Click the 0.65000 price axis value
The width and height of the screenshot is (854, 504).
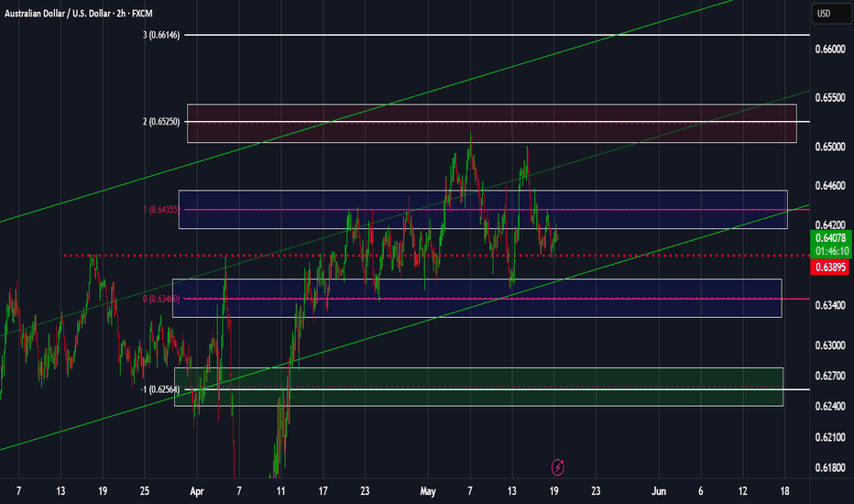point(830,147)
